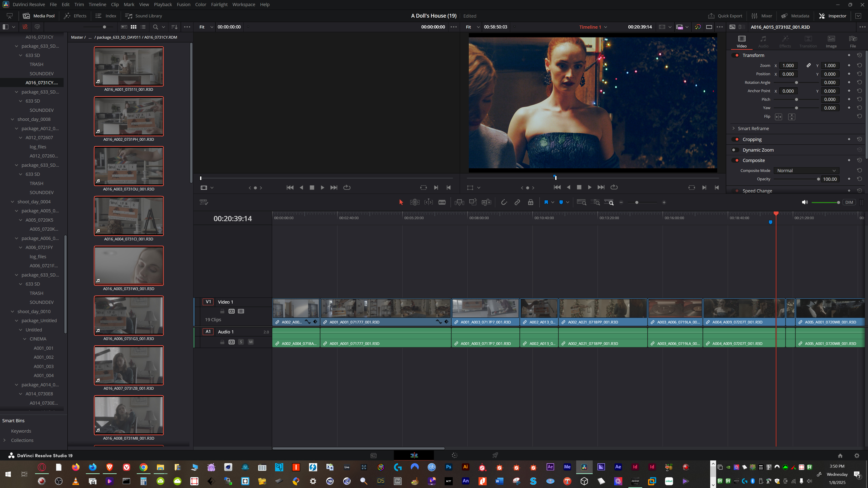This screenshot has width=868, height=488.
Task: Click the Custom Zoom icon
Action: tap(609, 202)
